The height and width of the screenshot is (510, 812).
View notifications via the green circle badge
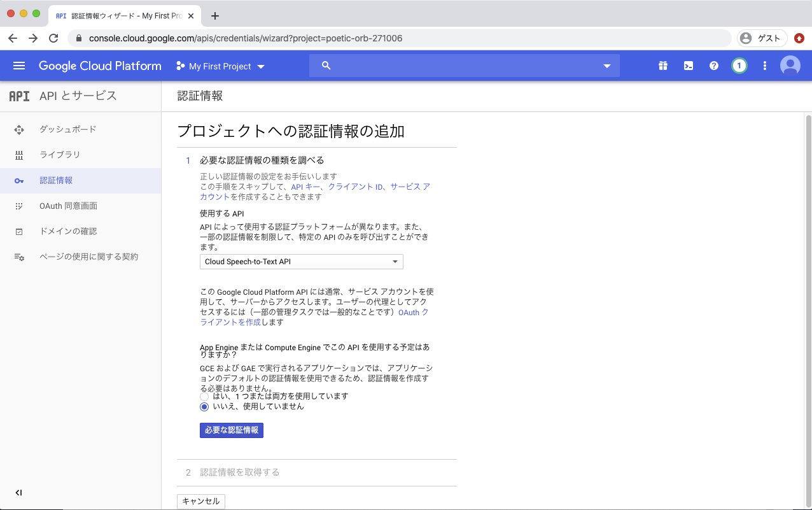[739, 65]
